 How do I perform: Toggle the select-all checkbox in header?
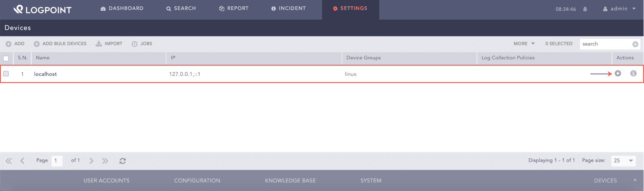point(6,58)
